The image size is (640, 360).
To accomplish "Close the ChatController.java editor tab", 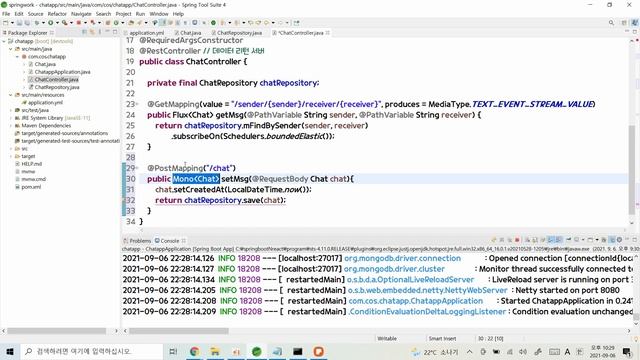I will click(x=328, y=33).
